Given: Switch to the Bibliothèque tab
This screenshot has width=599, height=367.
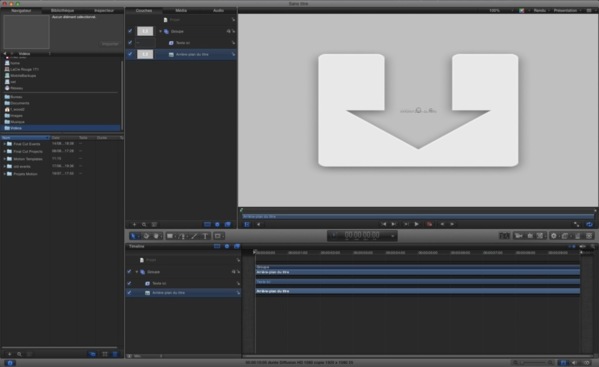Looking at the screenshot, I should (x=62, y=10).
